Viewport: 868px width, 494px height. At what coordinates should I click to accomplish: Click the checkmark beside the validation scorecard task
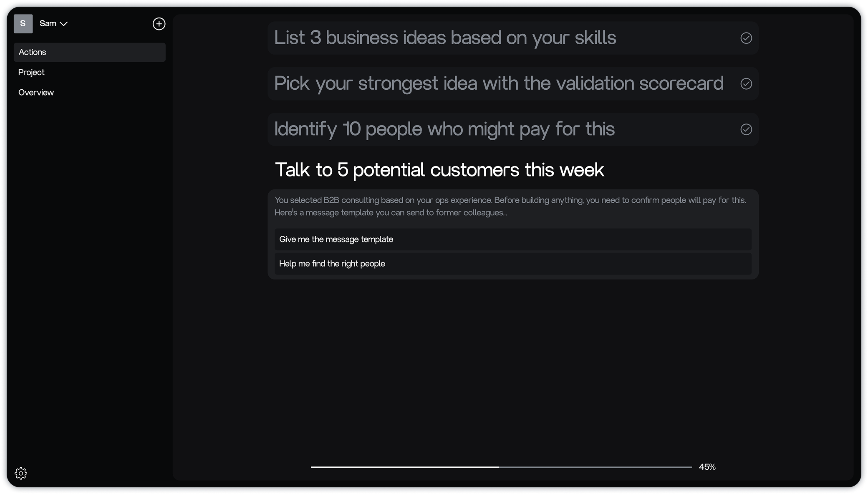747,84
